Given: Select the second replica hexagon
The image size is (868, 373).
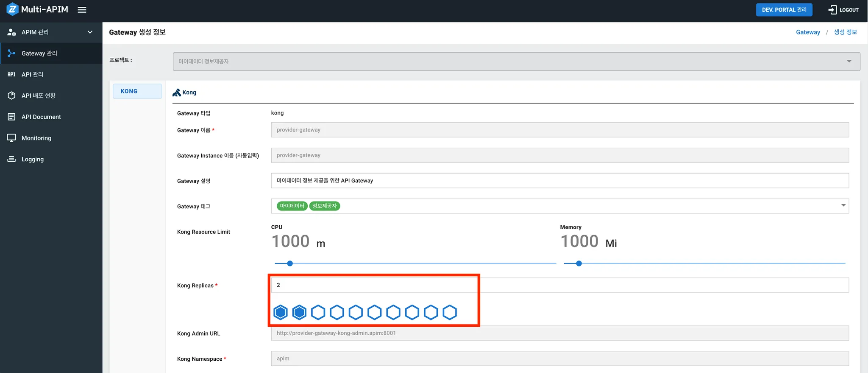Looking at the screenshot, I should (299, 312).
